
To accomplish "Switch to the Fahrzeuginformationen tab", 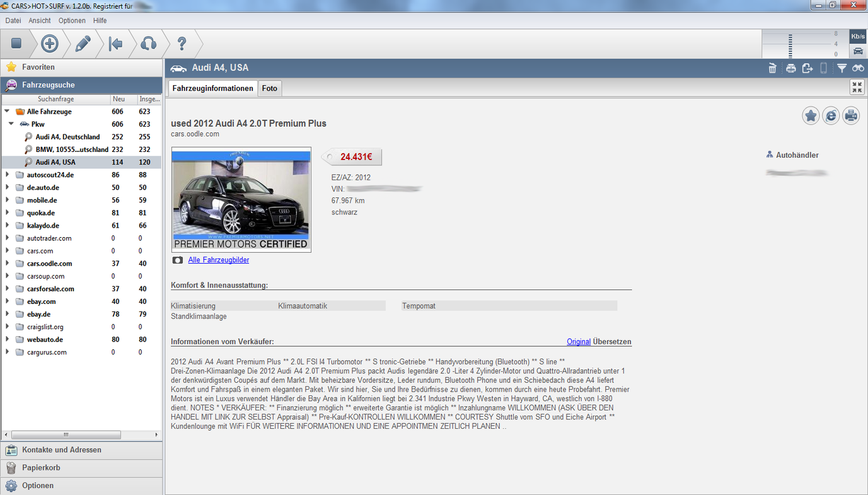I will [213, 88].
